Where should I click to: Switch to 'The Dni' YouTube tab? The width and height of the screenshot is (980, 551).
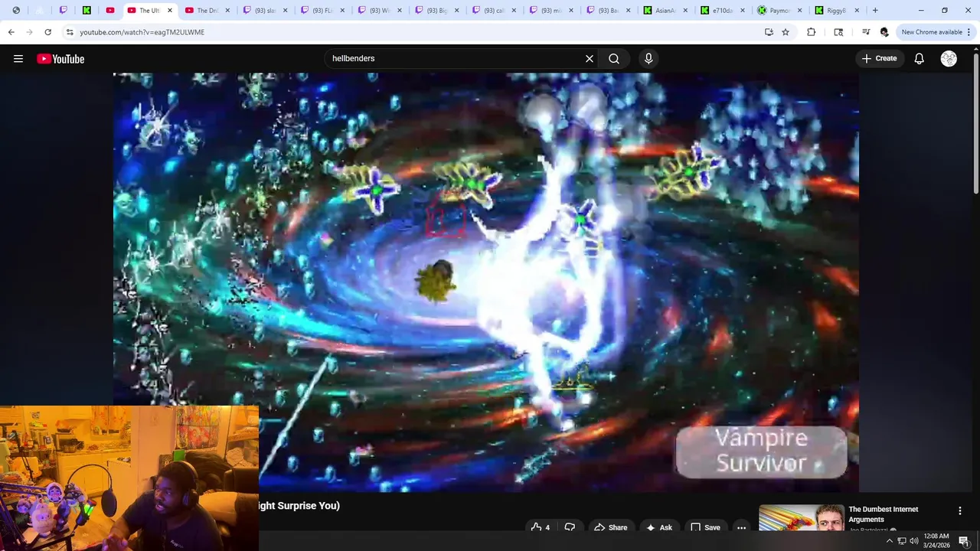(x=207, y=11)
